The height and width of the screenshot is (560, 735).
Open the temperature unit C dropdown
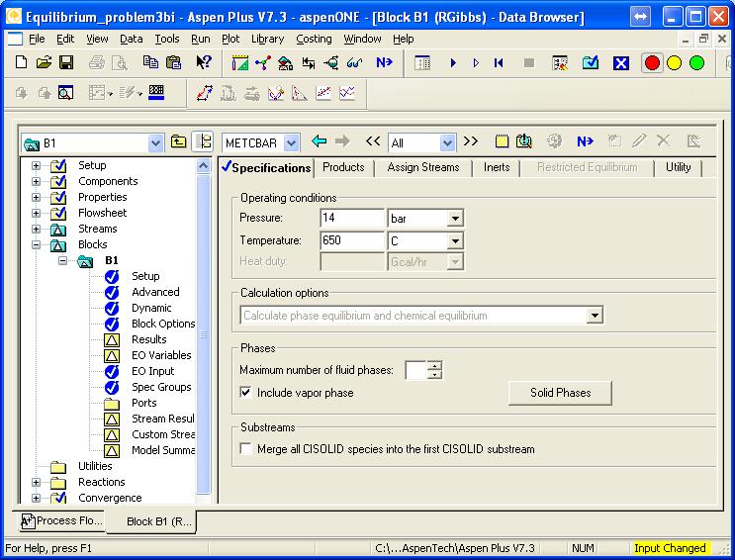pos(455,241)
